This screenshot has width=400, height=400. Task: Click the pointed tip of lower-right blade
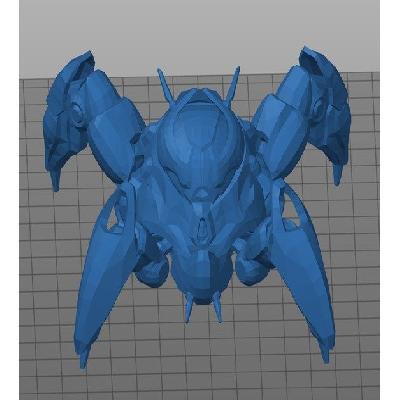[324, 352]
